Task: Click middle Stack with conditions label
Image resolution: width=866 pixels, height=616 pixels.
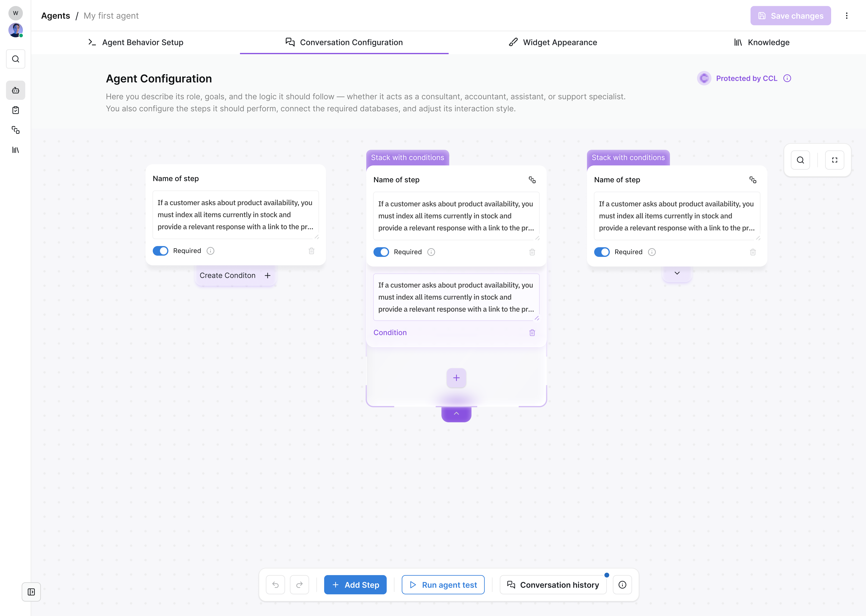Action: (x=407, y=158)
